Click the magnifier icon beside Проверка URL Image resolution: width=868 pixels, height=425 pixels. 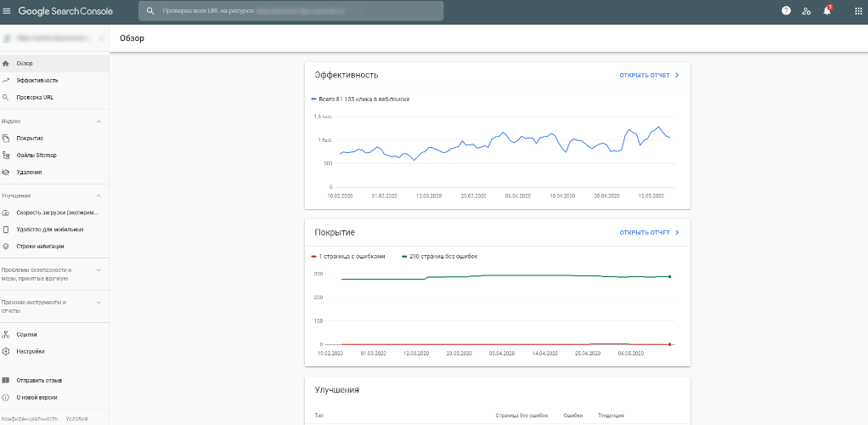click(x=6, y=98)
